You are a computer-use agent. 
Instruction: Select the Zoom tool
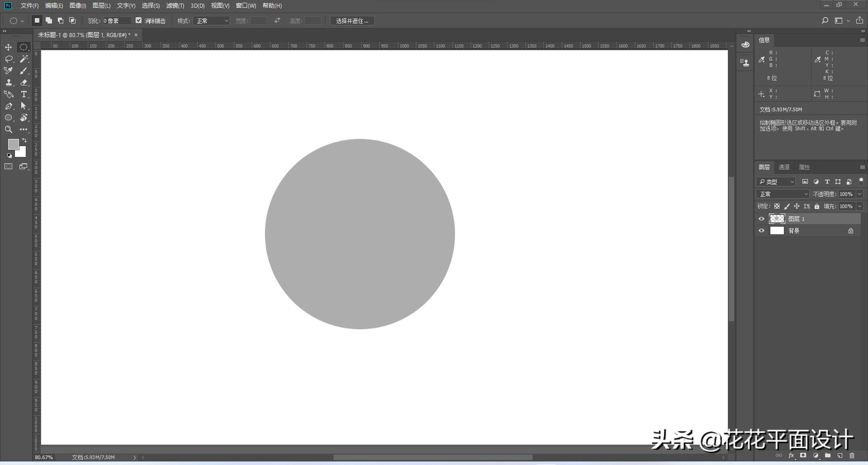(x=9, y=130)
